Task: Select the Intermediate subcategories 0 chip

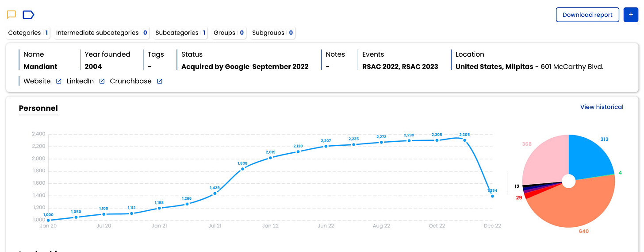Action: (x=101, y=33)
